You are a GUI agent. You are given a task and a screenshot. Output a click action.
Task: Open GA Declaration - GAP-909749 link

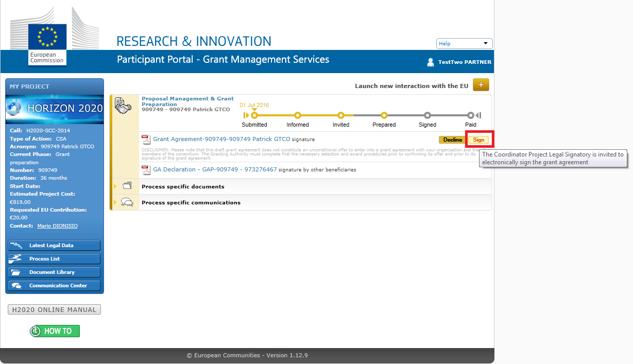tap(215, 169)
